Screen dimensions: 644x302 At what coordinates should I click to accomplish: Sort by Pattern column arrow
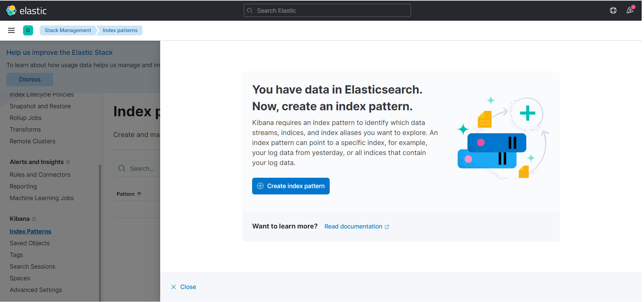(x=139, y=194)
